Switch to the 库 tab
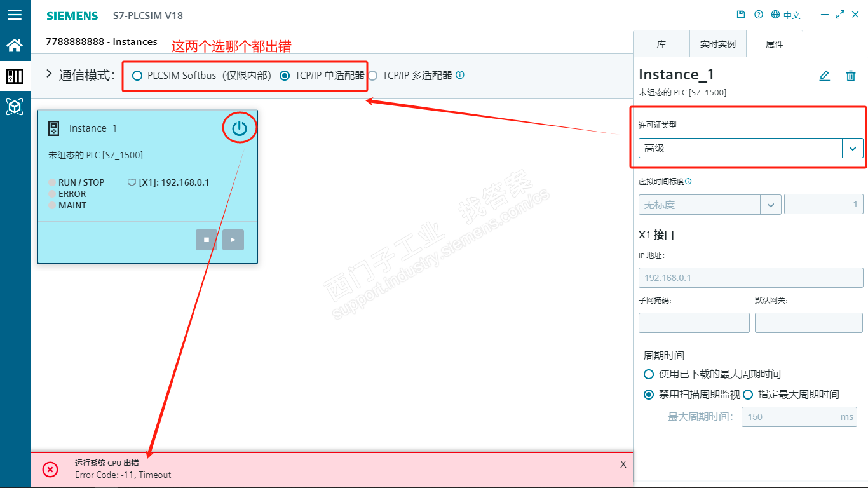The height and width of the screenshot is (488, 868). (x=661, y=44)
